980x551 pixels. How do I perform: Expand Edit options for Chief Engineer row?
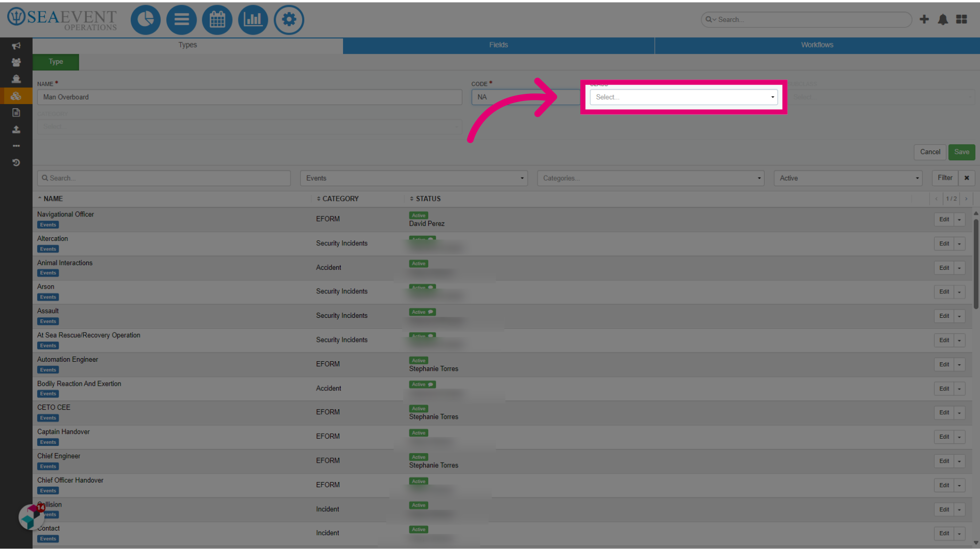(960, 461)
